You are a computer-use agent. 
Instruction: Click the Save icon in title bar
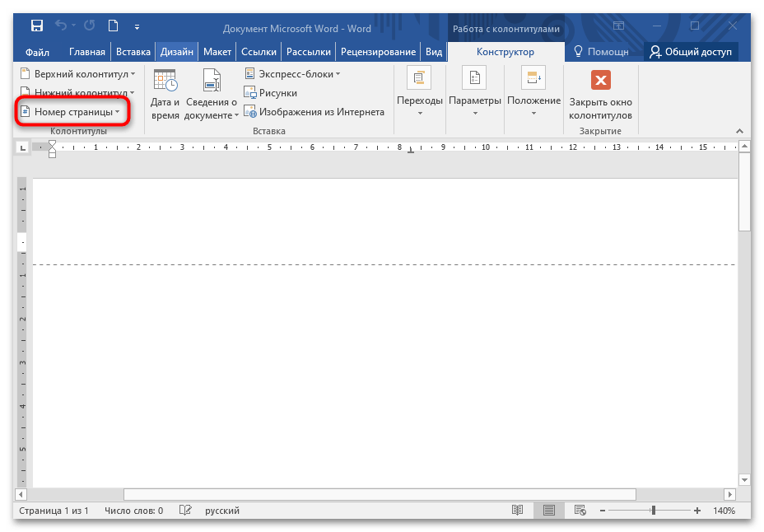(x=36, y=27)
